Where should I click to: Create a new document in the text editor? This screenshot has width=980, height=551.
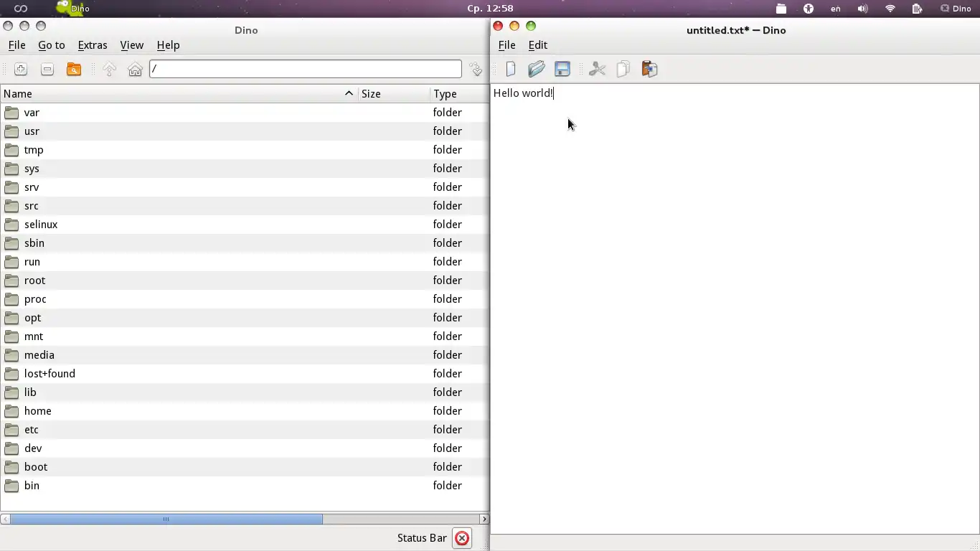511,69
